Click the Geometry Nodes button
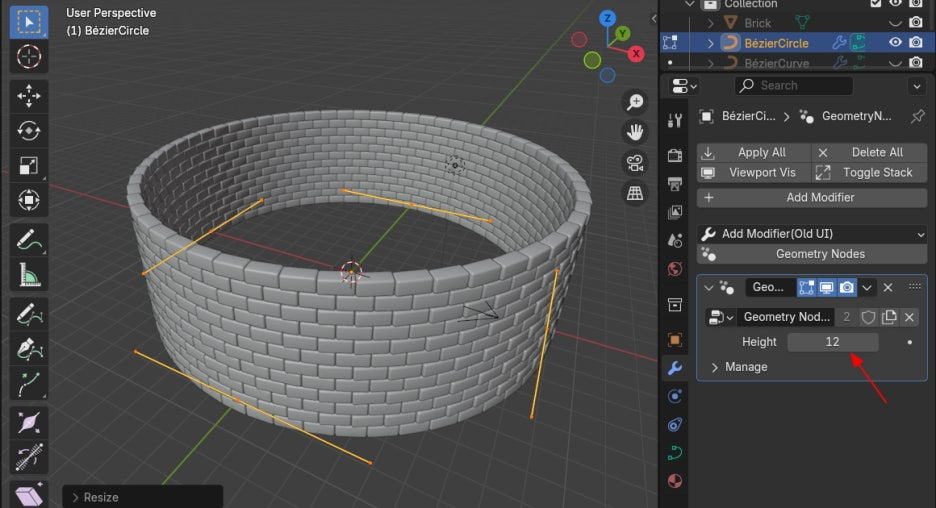Screen dimensions: 936x508 [x=812, y=254]
